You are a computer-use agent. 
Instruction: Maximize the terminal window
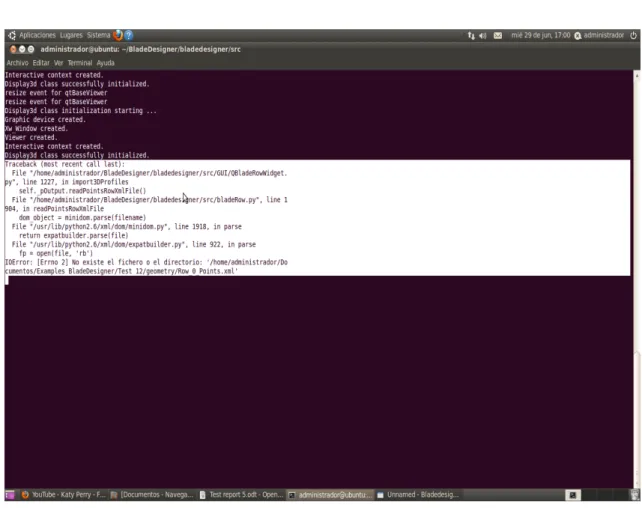pos(31,49)
